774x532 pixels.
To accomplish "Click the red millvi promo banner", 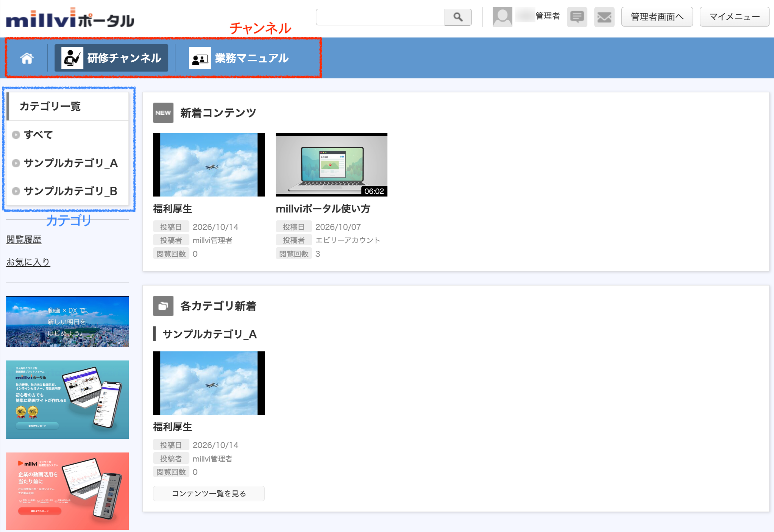I will coord(67,491).
